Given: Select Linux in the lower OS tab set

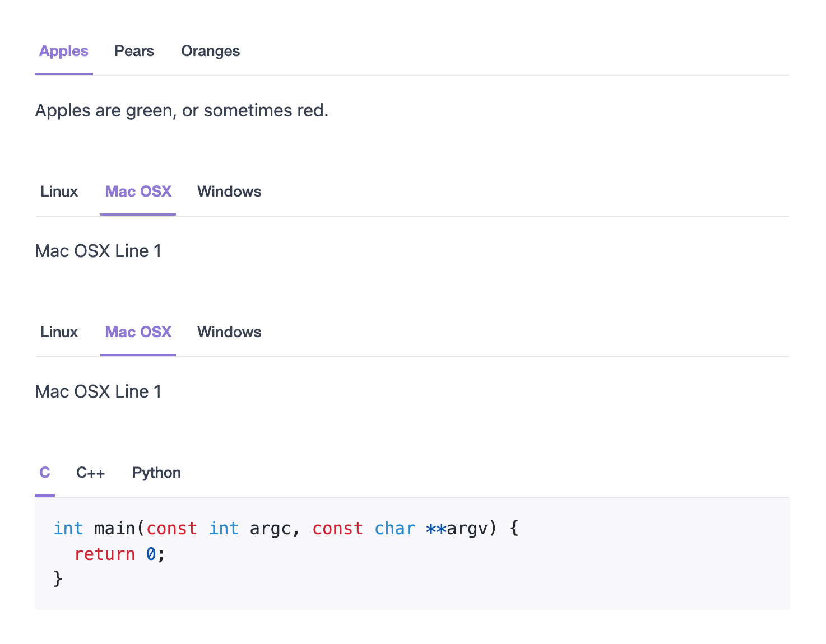Looking at the screenshot, I should 59,332.
